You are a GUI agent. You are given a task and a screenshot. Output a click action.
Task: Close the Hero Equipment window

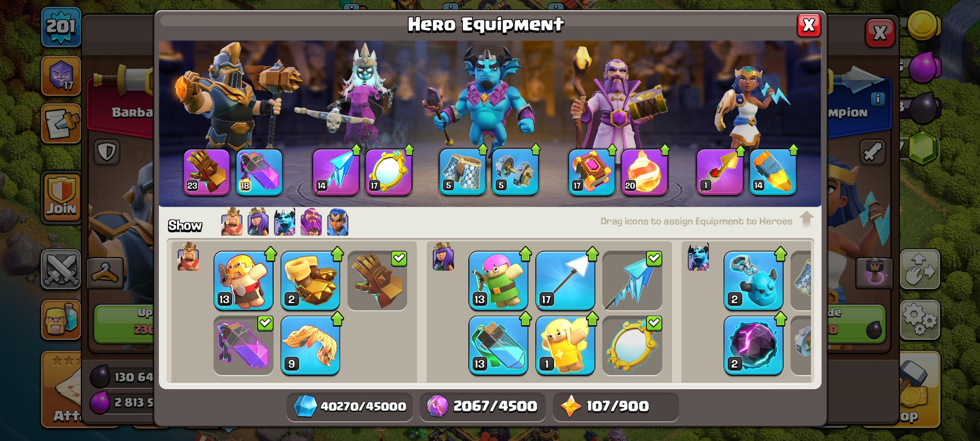tap(809, 25)
